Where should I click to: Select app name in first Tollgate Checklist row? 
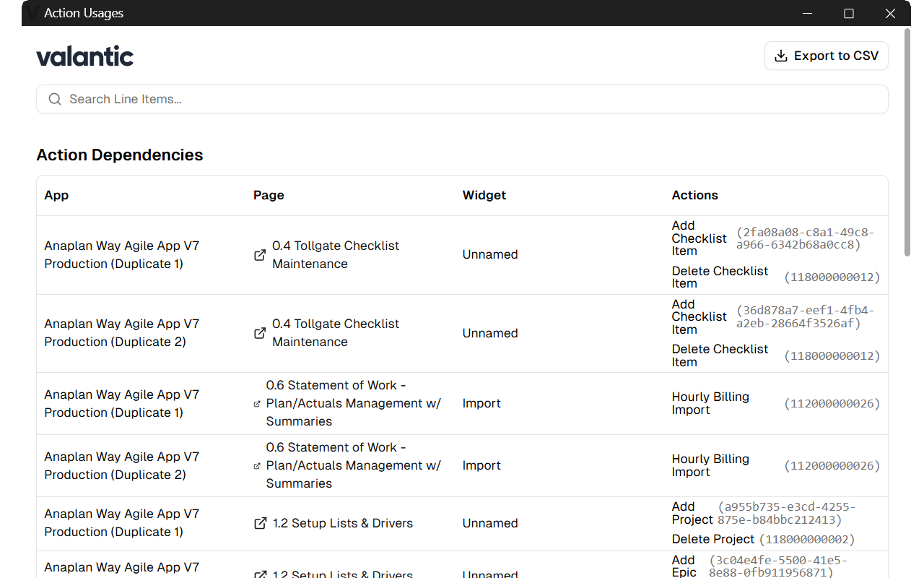click(x=122, y=255)
